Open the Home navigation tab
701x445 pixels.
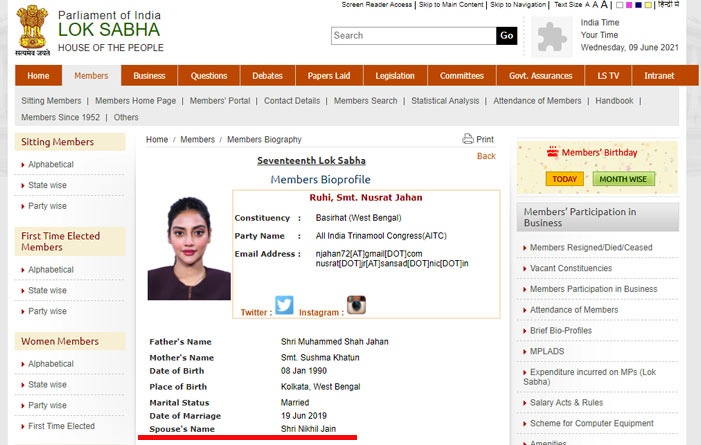38,76
